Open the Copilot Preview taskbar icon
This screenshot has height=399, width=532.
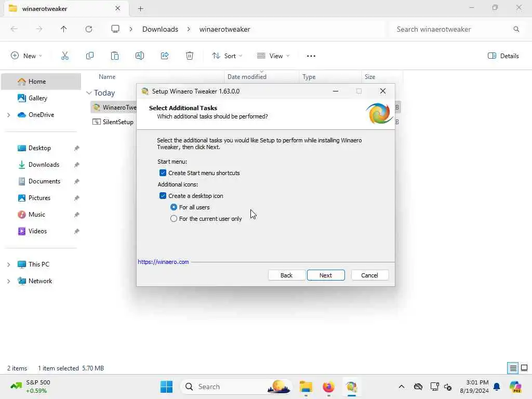[x=515, y=387]
